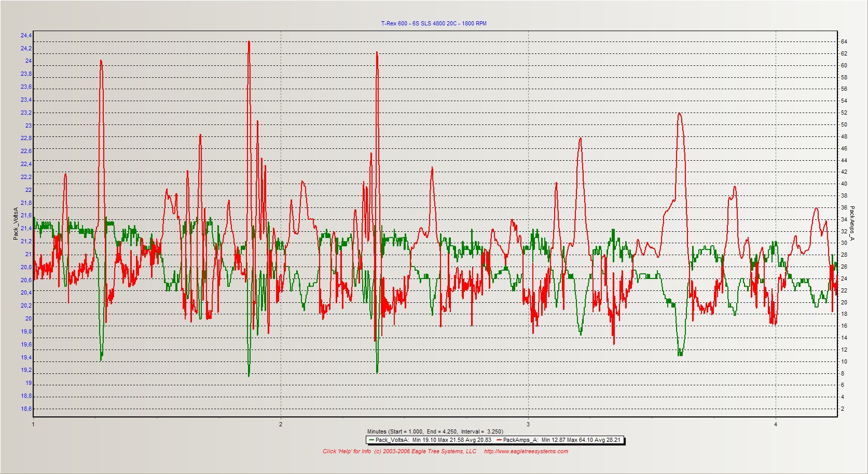Select minute 3 tick on time axis

[528, 424]
